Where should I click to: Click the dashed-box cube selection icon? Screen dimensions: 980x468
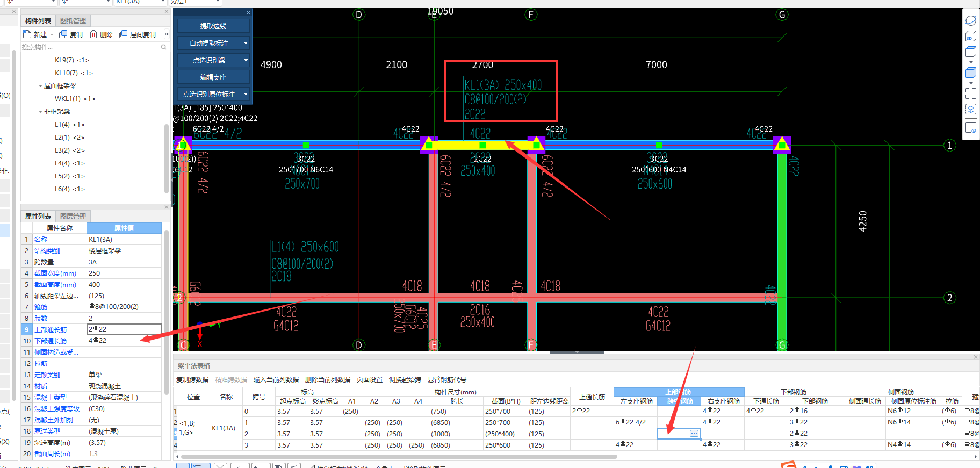click(x=970, y=110)
